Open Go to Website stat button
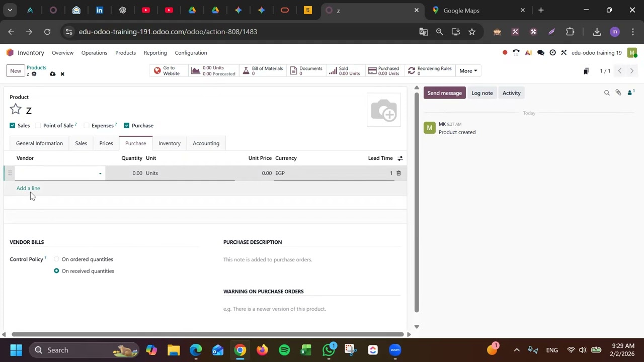The height and width of the screenshot is (362, 644). [169, 71]
